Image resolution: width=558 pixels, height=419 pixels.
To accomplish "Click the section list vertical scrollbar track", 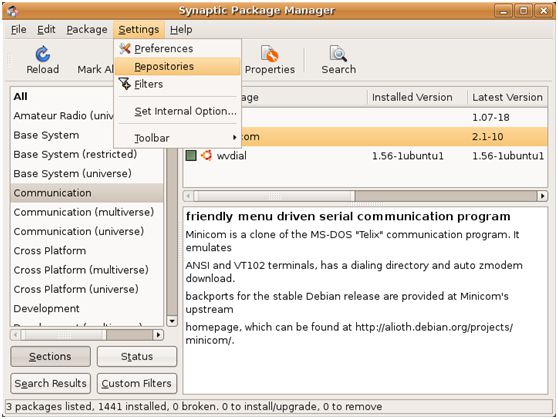I will click(172, 231).
